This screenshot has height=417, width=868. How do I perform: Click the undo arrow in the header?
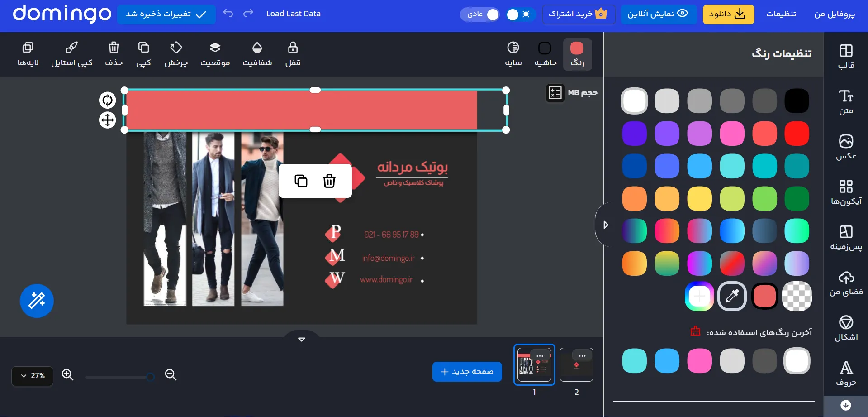point(228,14)
